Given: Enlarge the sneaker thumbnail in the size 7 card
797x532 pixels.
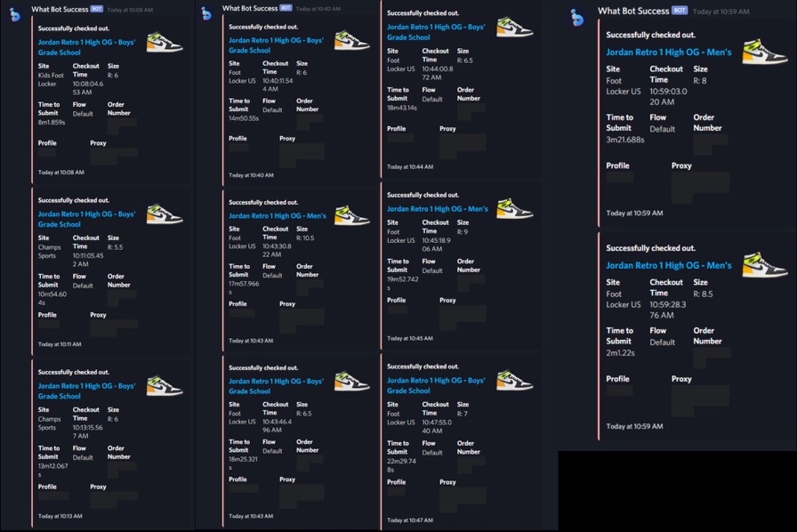Looking at the screenshot, I should pos(514,381).
